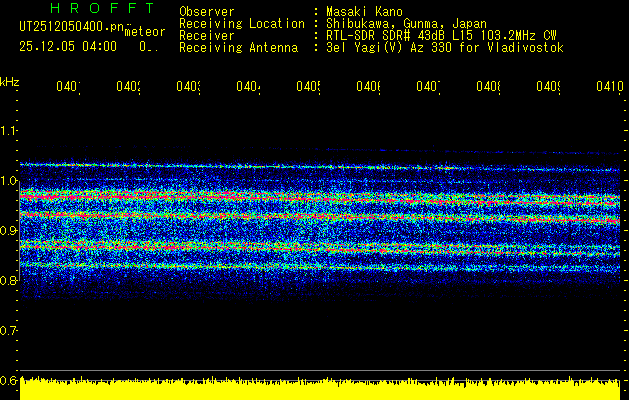
Task: Select the "Receiver" field label
Action: (x=207, y=35)
